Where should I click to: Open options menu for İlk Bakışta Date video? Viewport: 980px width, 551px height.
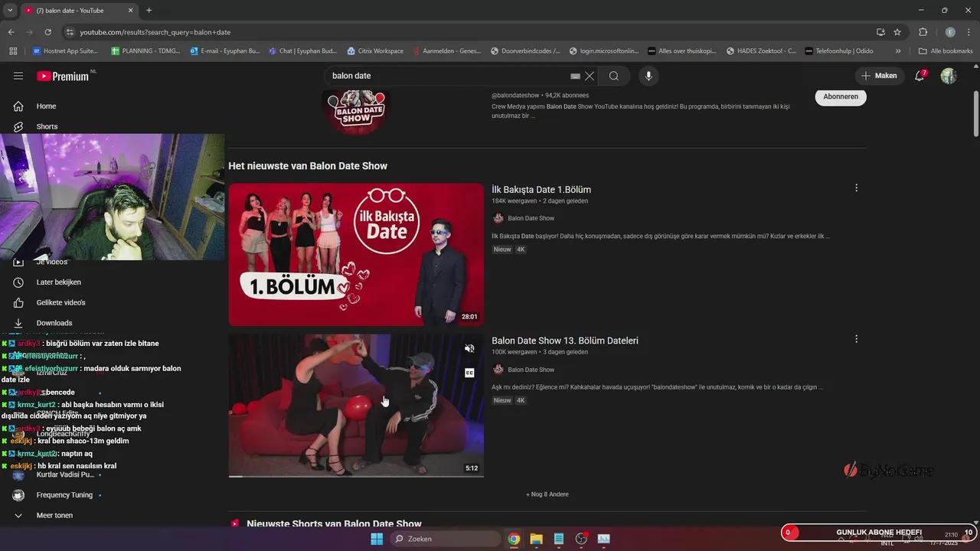(x=856, y=187)
